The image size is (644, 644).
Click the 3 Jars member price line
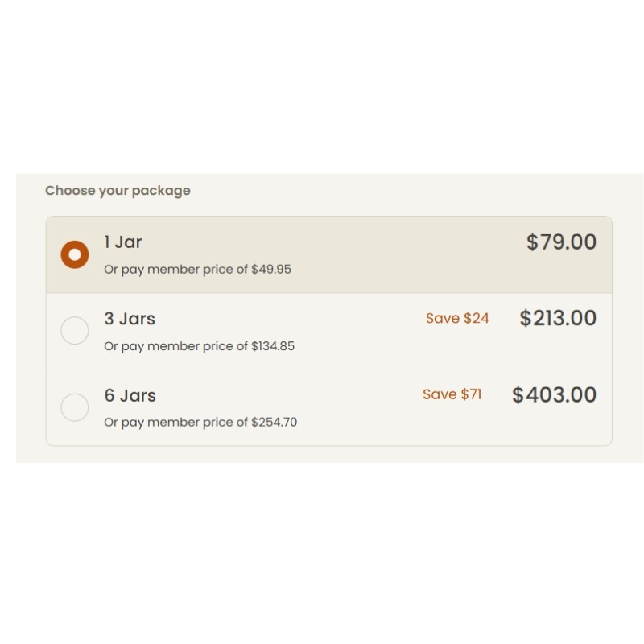click(x=199, y=346)
